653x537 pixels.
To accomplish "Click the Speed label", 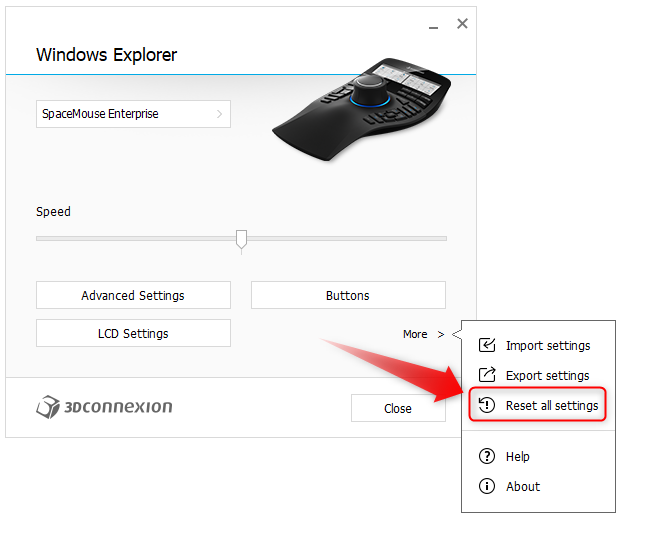I will coord(53,212).
